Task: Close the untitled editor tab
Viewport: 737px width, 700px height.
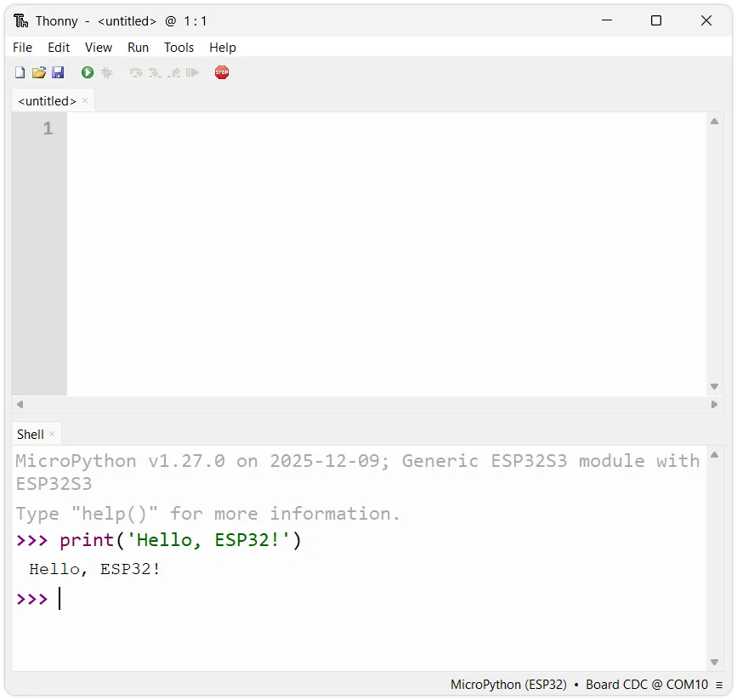Action: pyautogui.click(x=85, y=101)
